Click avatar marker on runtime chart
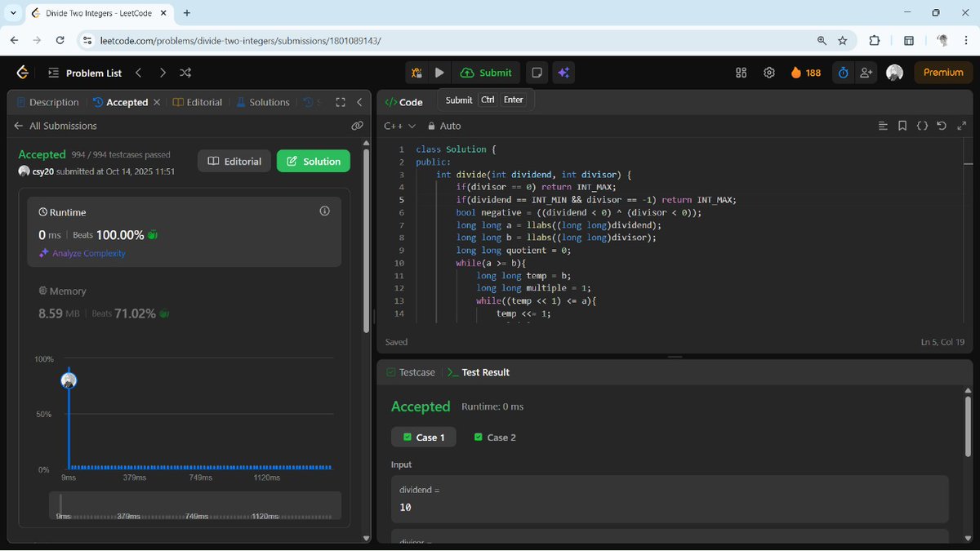 [x=69, y=380]
